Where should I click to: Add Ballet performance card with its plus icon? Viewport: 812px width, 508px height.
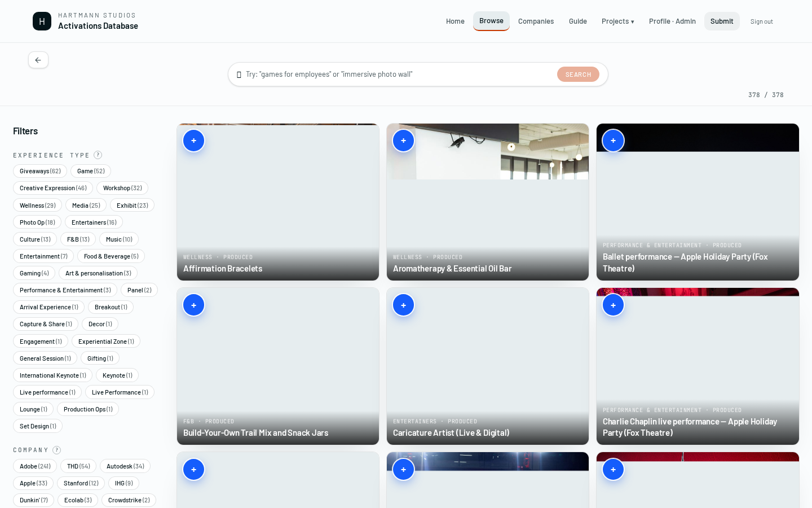[x=613, y=141]
